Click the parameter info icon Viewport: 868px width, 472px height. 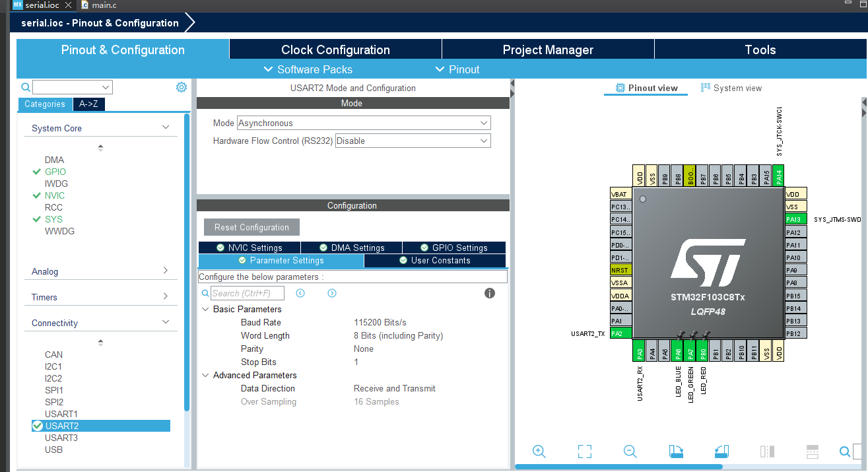490,293
